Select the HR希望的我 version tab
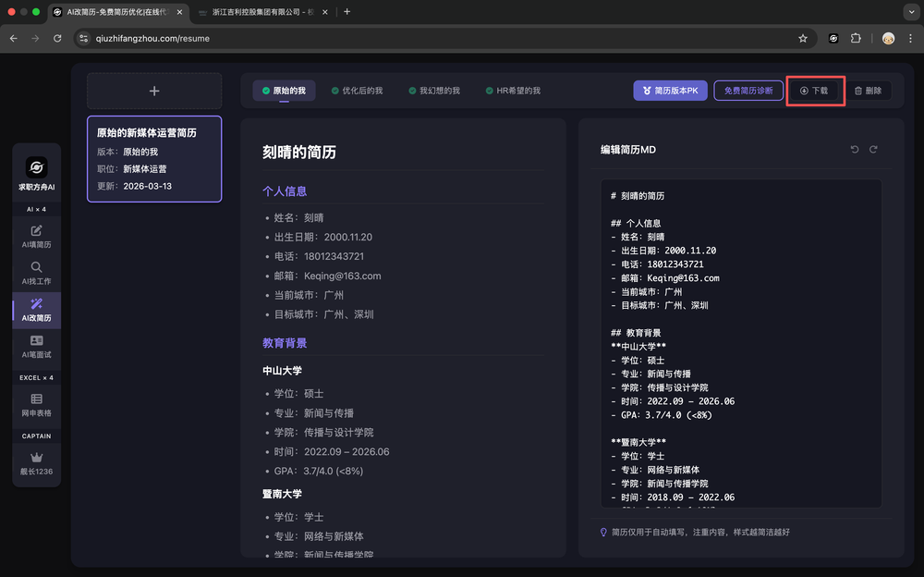 click(513, 91)
